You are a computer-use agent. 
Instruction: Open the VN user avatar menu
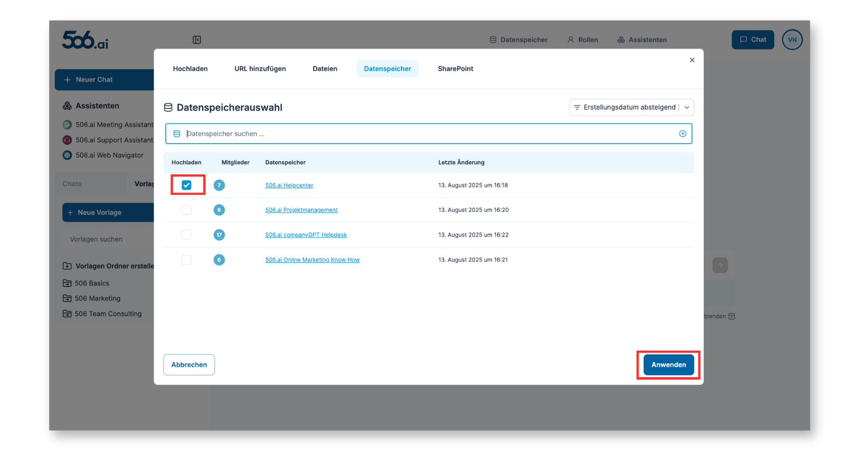coord(792,40)
